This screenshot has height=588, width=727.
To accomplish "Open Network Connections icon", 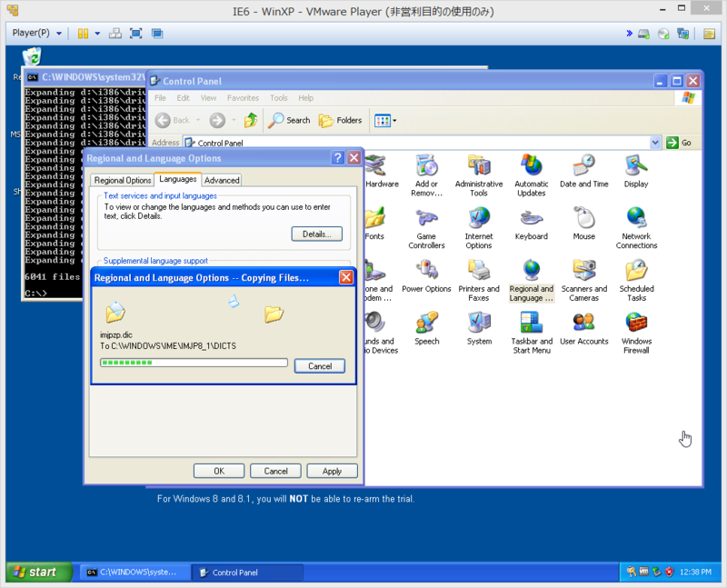I will (x=636, y=228).
